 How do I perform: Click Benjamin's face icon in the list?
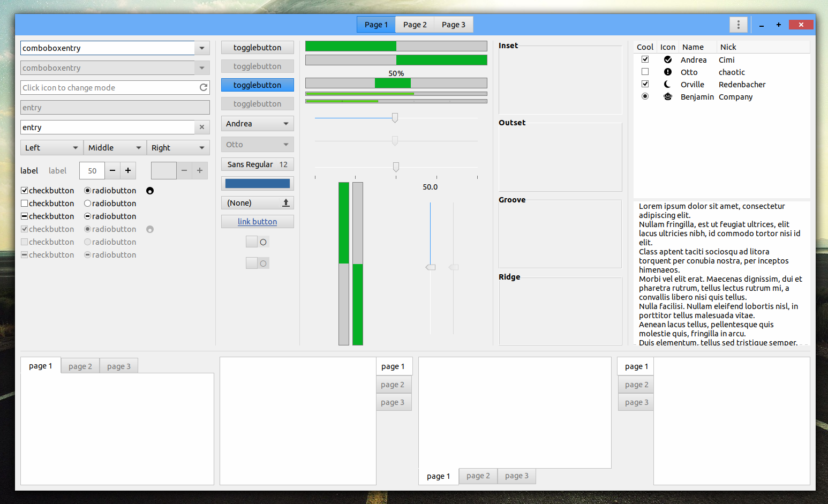(x=668, y=96)
